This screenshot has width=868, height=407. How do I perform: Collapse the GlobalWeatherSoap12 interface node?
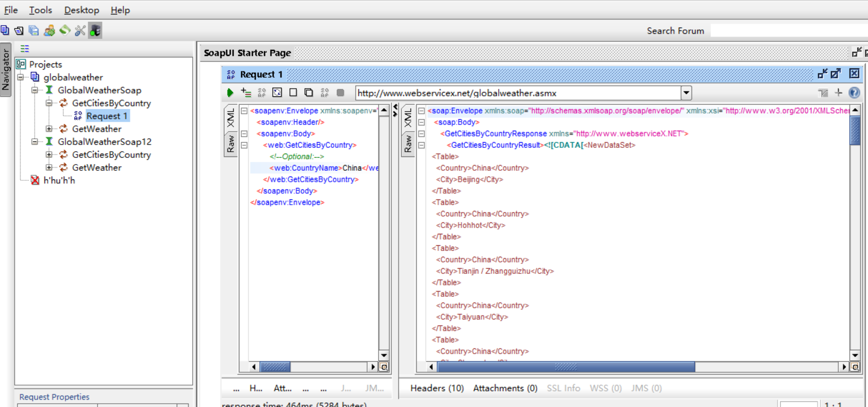coord(35,141)
